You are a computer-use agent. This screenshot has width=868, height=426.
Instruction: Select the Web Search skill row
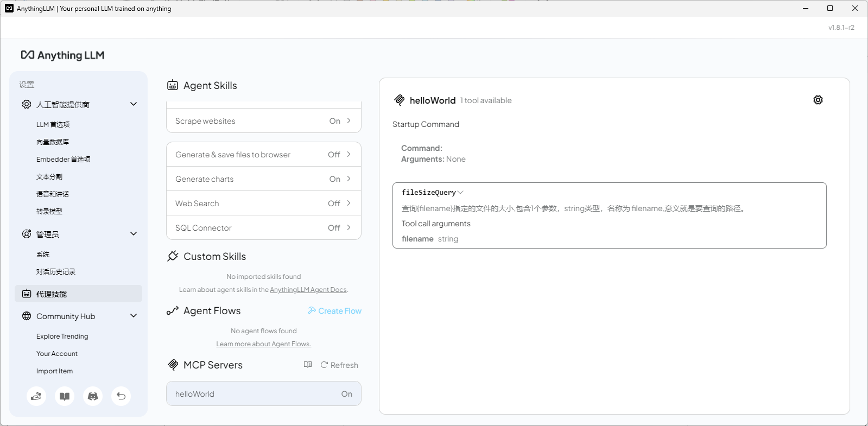tap(264, 203)
